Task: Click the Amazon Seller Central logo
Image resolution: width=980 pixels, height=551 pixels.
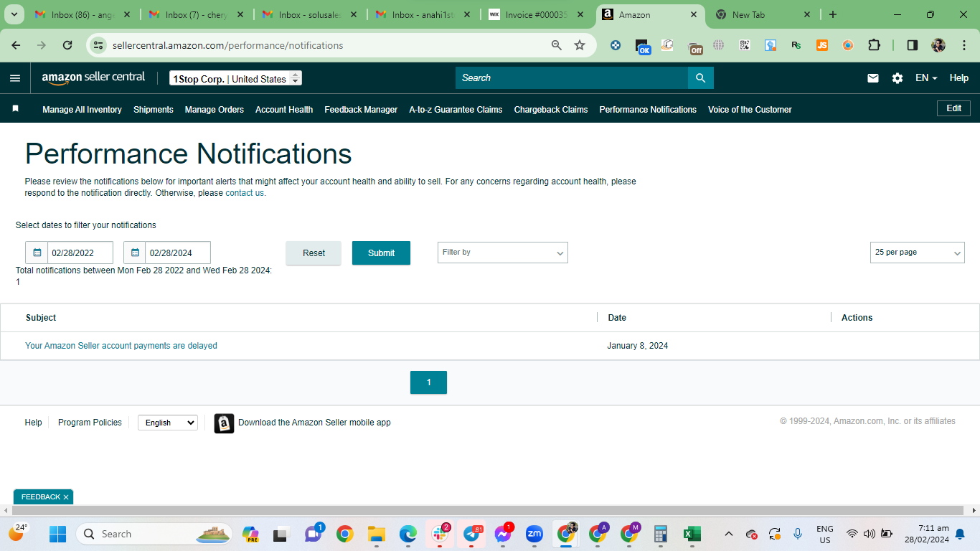Action: click(93, 78)
